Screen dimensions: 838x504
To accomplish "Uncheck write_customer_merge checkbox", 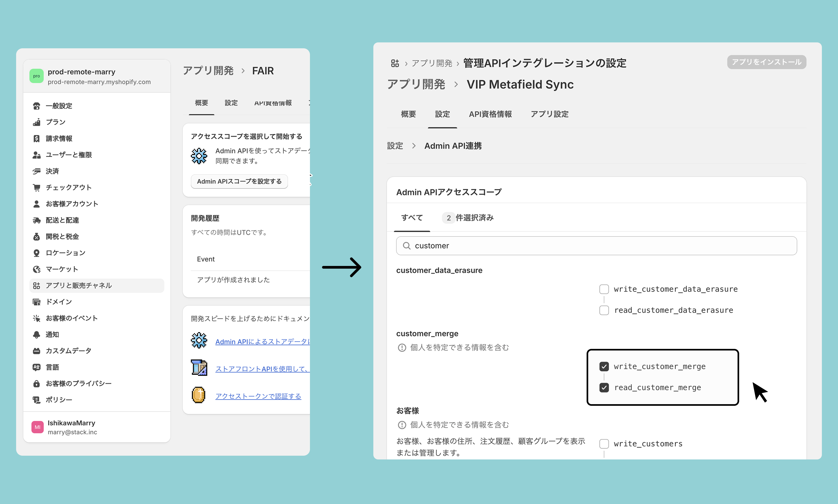I will [604, 366].
